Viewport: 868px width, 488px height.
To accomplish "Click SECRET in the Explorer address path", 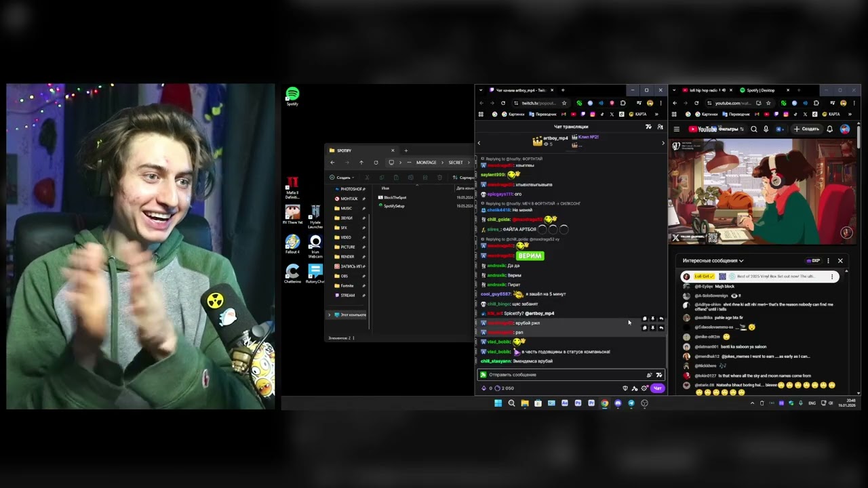I will (x=456, y=163).
